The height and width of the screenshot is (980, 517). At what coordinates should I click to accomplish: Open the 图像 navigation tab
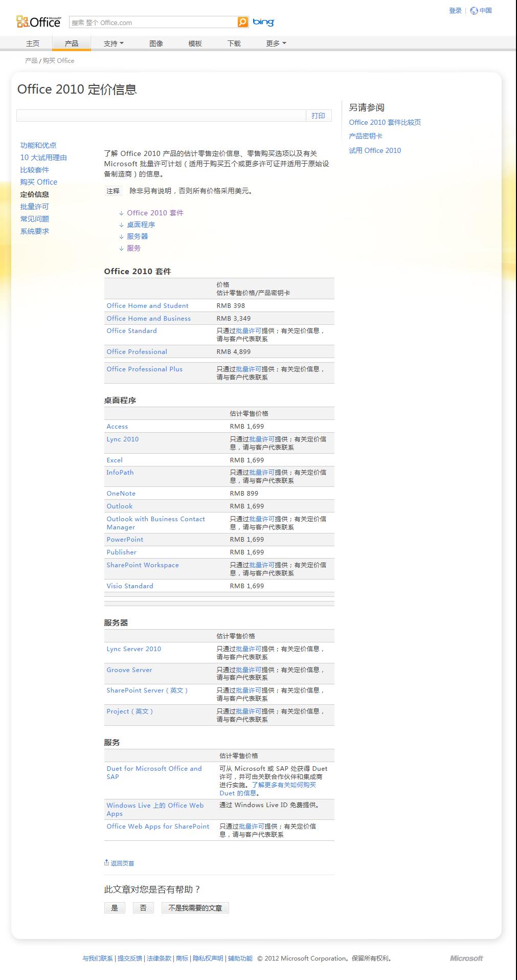[156, 43]
